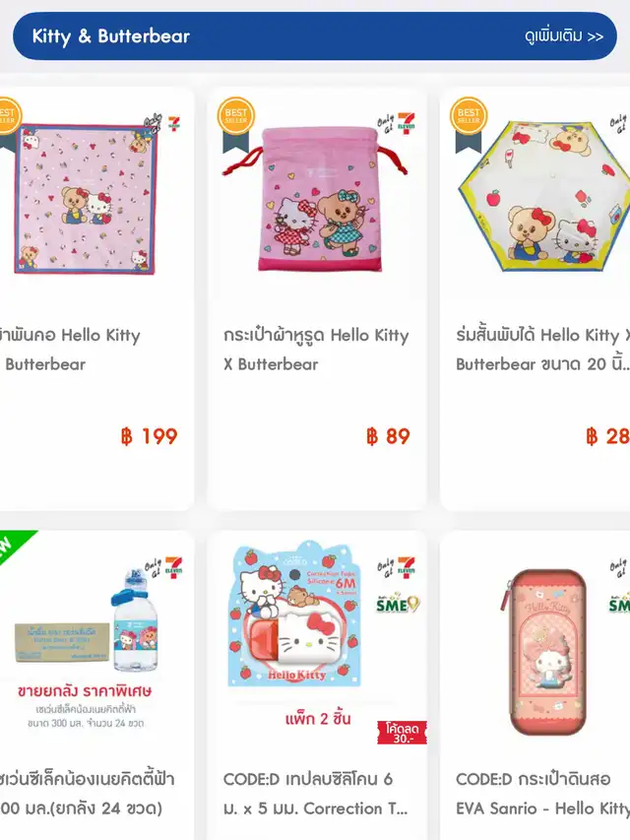Open the pink pencil case product image
630x840 pixels.
pos(544,652)
